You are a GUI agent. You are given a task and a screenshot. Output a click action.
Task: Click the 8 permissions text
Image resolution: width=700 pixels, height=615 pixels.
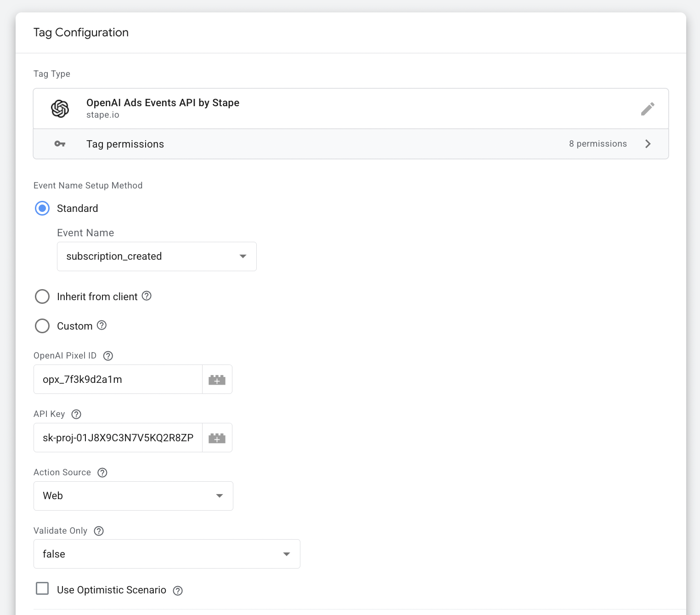click(598, 143)
